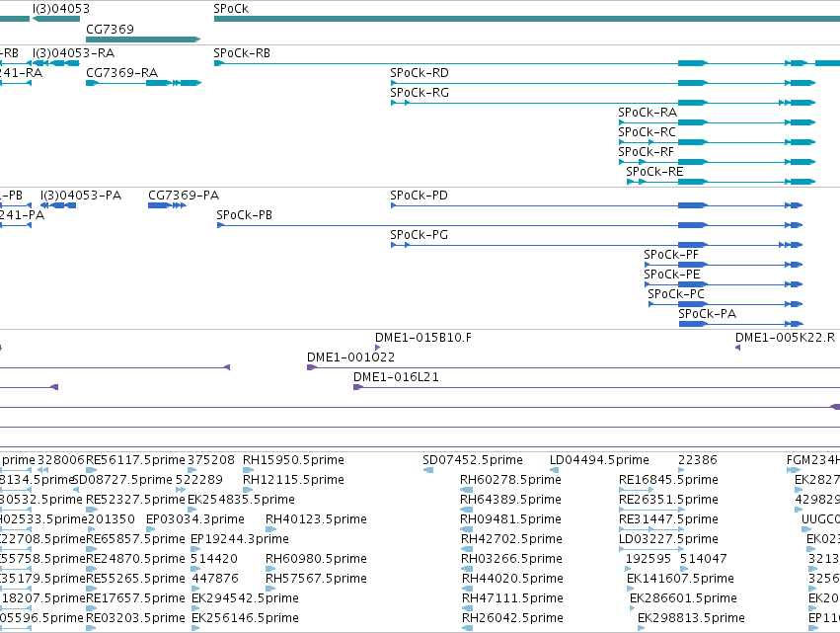Select the CG7369-RA transcript label
The height and width of the screenshot is (633, 840).
point(122,73)
